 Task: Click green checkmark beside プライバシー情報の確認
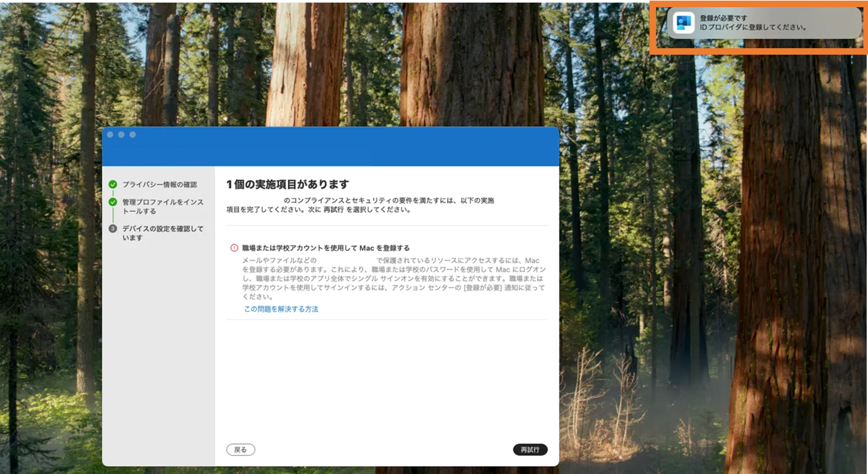pyautogui.click(x=113, y=184)
